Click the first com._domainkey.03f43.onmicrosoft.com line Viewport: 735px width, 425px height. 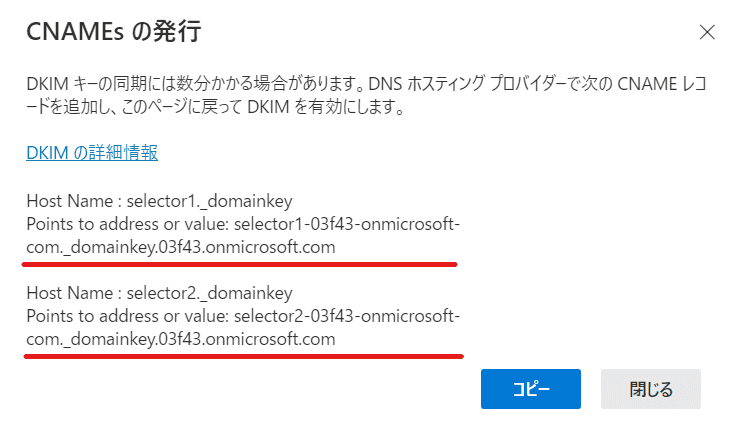point(180,245)
